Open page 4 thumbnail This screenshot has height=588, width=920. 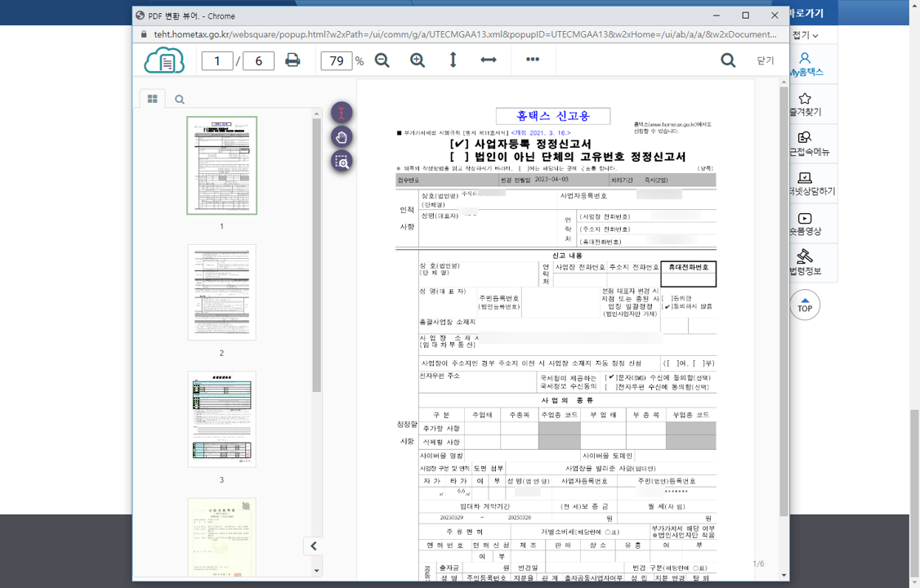[221, 537]
